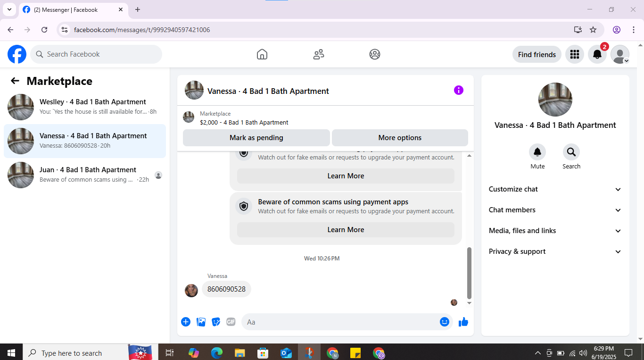Open the notifications bell with badge 2
The image size is (644, 360).
click(597, 54)
